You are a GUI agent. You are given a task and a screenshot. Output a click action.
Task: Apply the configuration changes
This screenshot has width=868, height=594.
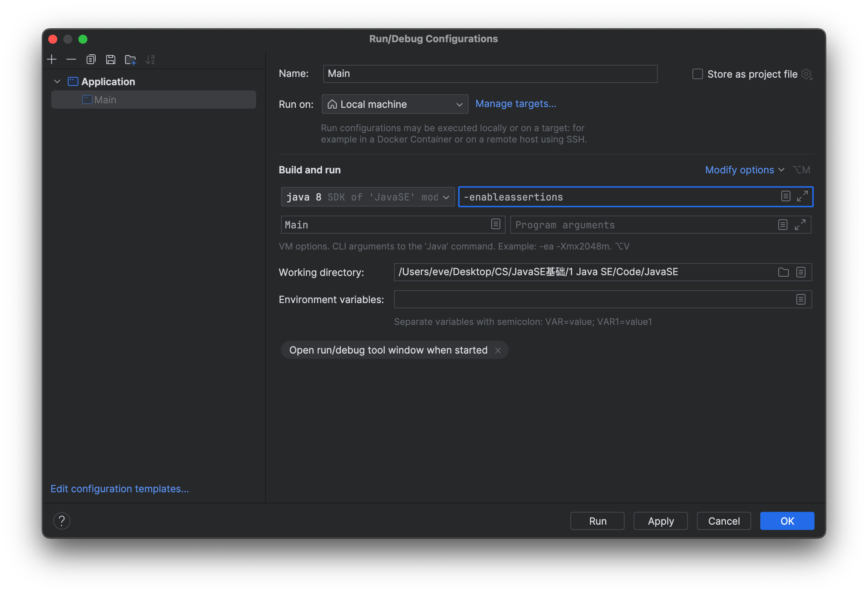tap(660, 521)
